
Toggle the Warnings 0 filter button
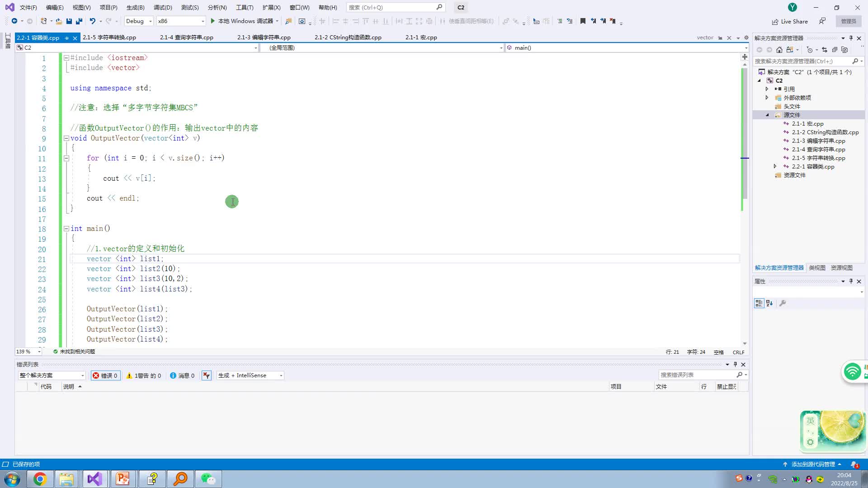tap(143, 375)
